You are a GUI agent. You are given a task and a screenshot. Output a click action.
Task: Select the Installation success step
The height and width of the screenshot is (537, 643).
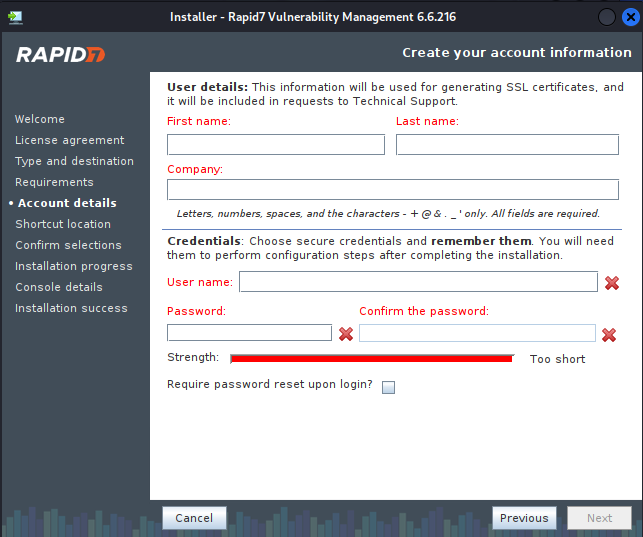(71, 308)
